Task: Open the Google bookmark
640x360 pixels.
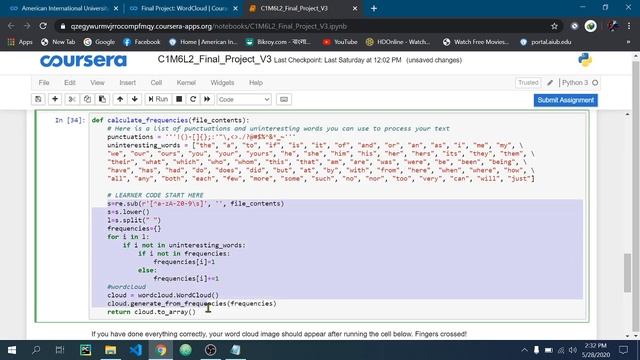Action: 99,42
